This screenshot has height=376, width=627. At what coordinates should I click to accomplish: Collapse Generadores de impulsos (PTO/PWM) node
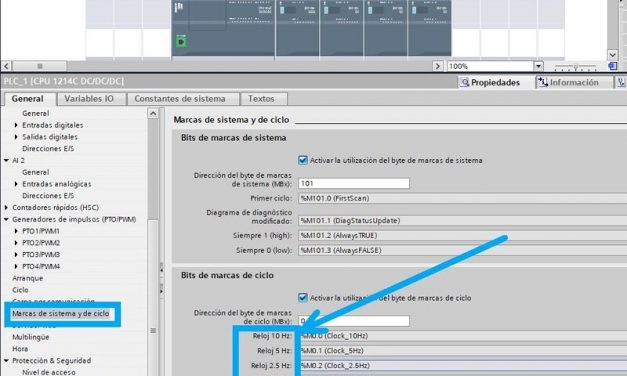[x=6, y=219]
